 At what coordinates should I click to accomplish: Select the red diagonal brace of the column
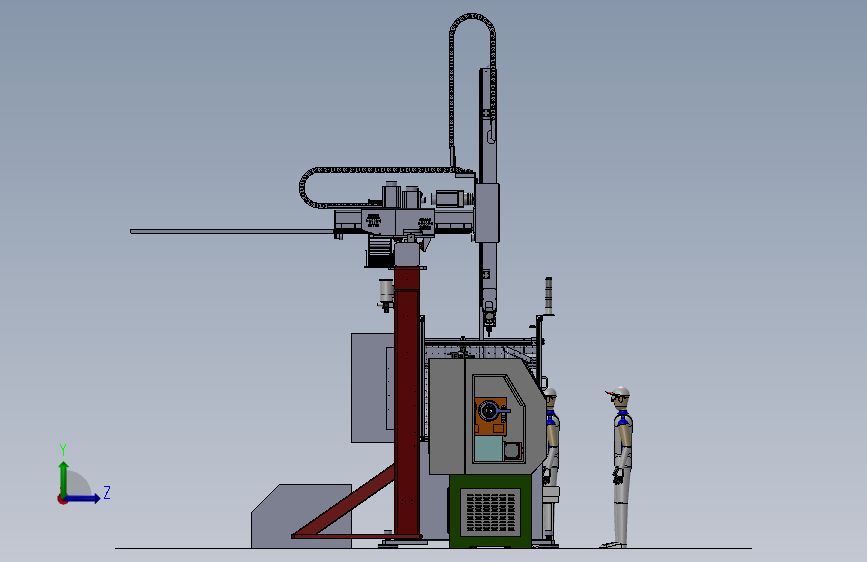(x=344, y=501)
